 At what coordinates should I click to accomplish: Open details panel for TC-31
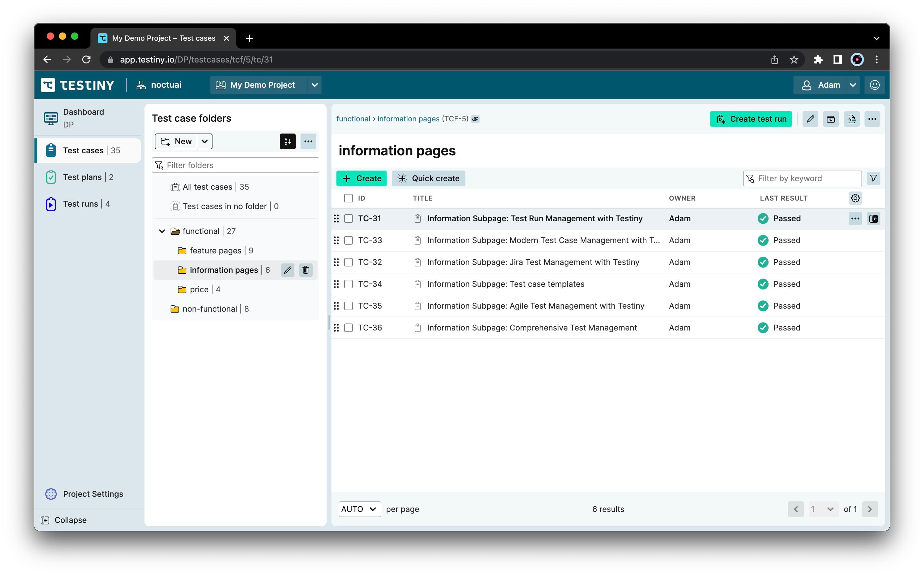tap(873, 219)
